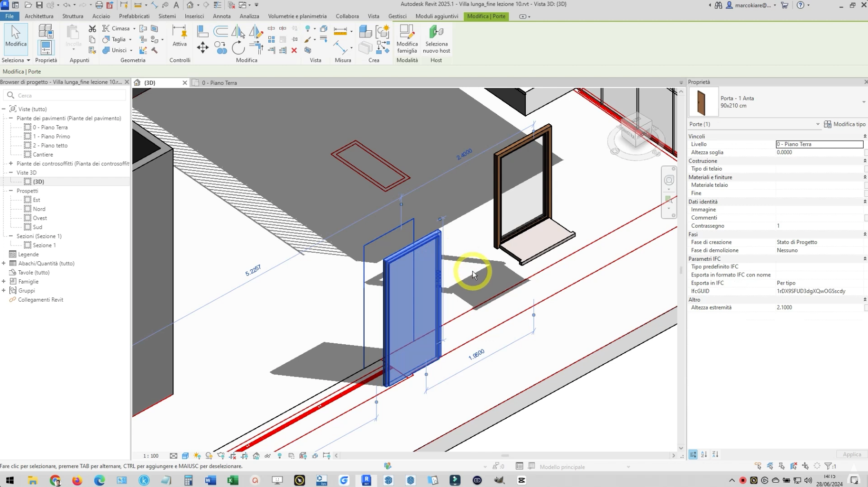Collapse the Prospetti tree node
The height and width of the screenshot is (487, 868).
coord(11,191)
